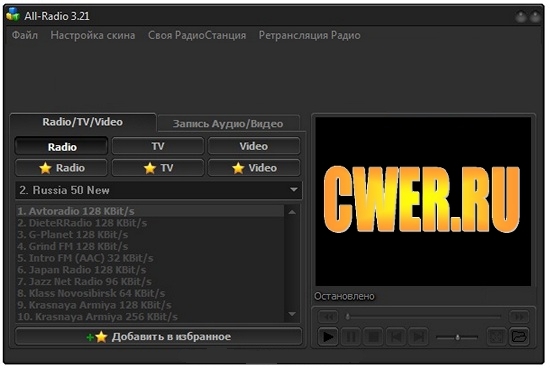Click the video preview display area
The height and width of the screenshot is (368, 550).
coord(423,201)
